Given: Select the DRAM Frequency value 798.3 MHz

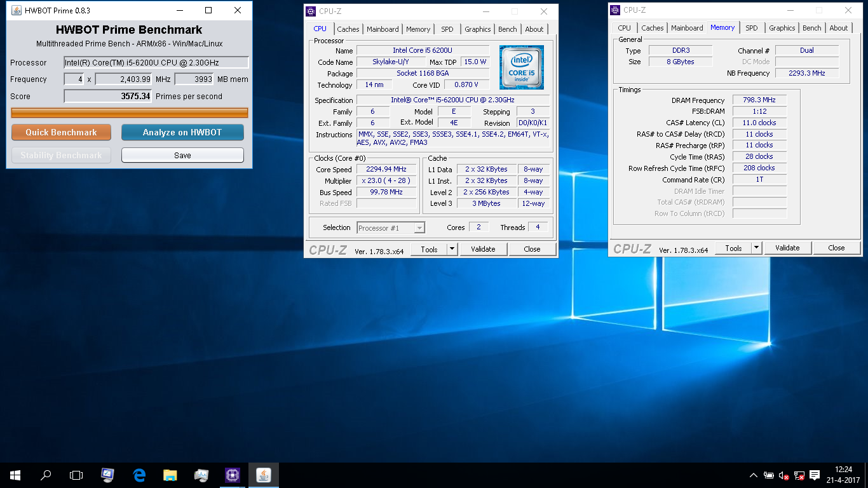Looking at the screenshot, I should 759,100.
